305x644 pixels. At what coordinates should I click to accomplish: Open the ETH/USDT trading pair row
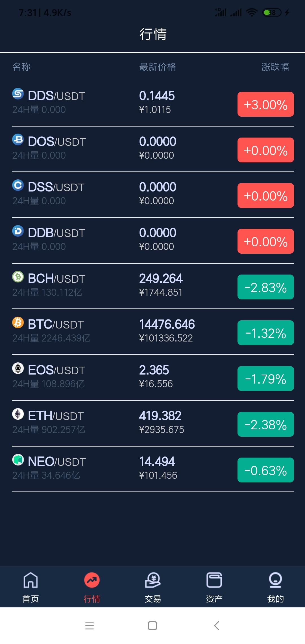[x=153, y=423]
